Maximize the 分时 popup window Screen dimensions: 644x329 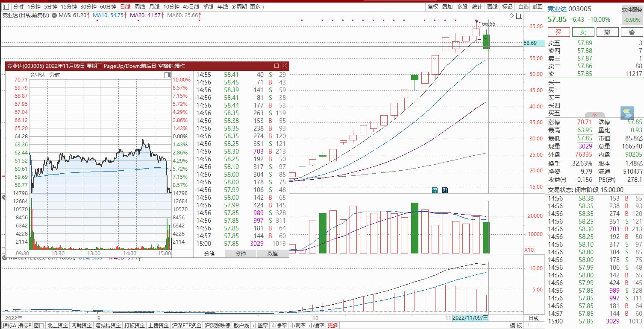(276, 66)
